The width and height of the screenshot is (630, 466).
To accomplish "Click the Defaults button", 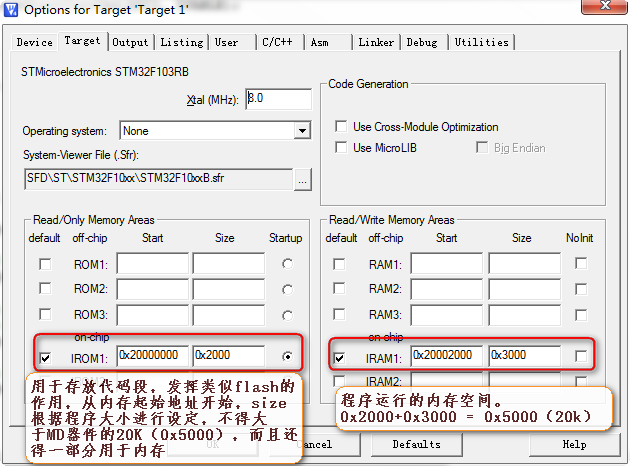I will [417, 444].
